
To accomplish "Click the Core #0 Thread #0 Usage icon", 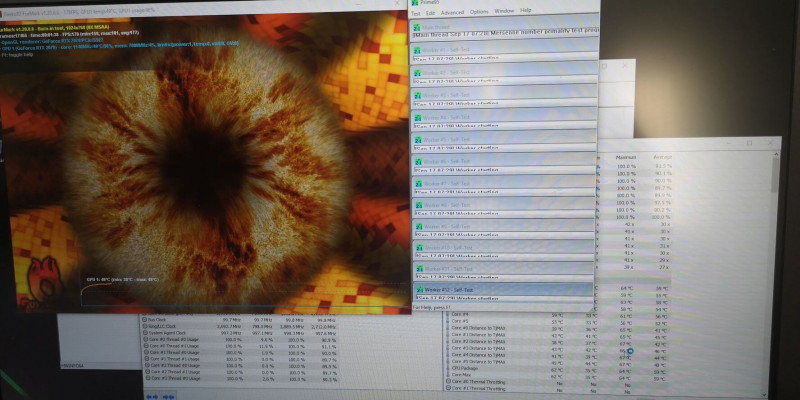I will (145, 339).
